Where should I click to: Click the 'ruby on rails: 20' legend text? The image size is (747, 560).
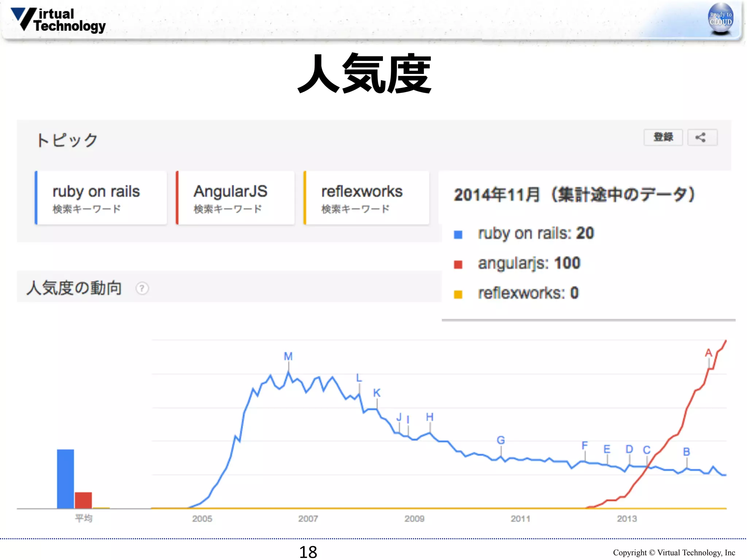tap(536, 233)
